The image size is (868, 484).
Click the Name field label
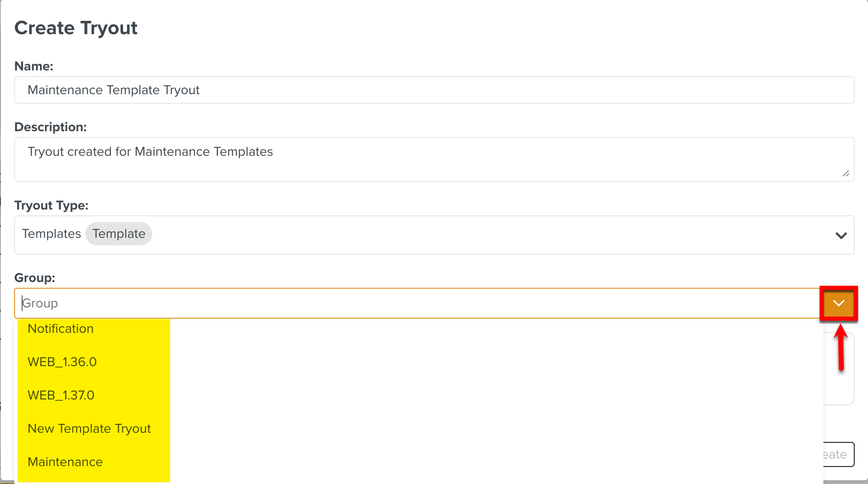34,66
